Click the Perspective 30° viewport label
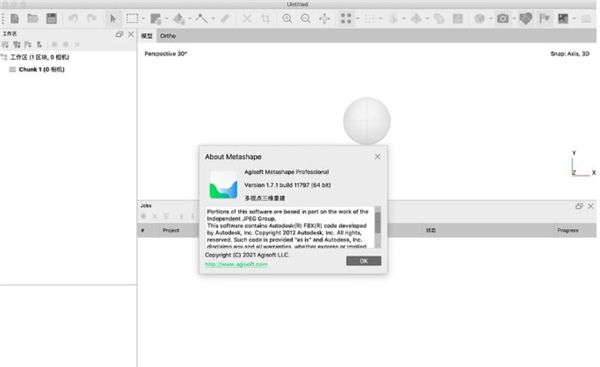Screen dimensions: 600x367 166,54
